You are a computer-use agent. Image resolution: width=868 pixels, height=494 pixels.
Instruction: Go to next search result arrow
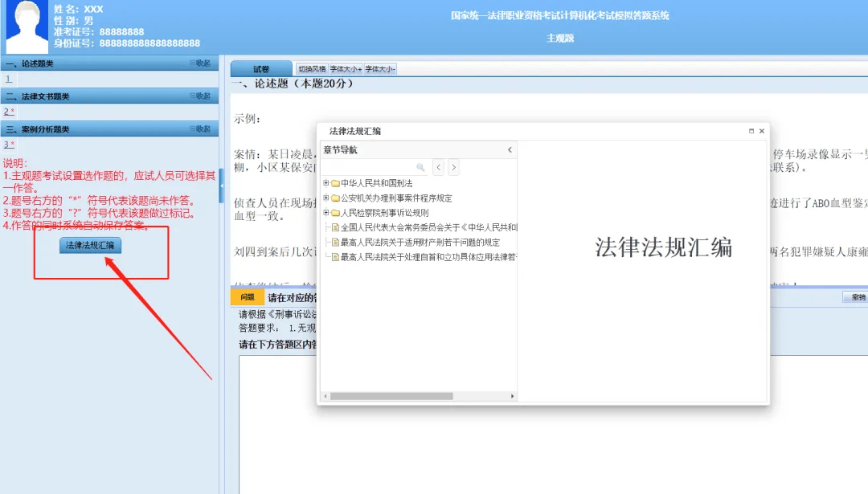[453, 167]
